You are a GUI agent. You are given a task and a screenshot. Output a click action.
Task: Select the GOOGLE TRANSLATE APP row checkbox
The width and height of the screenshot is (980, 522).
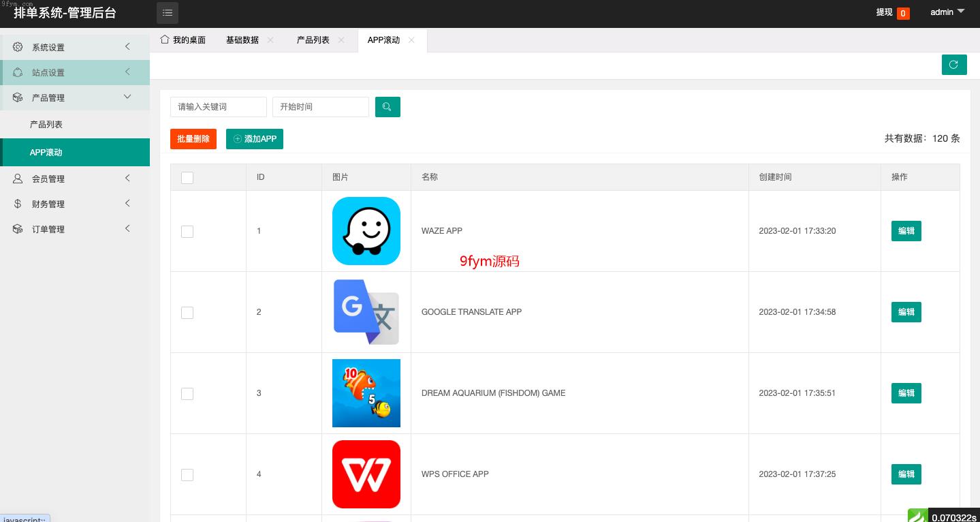pos(187,313)
